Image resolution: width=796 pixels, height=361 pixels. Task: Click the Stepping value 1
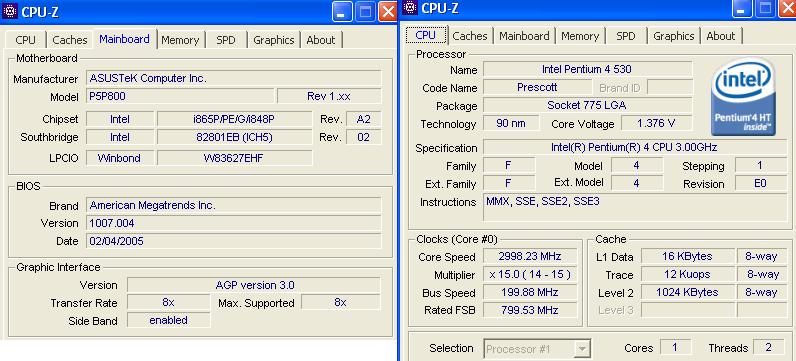(760, 166)
